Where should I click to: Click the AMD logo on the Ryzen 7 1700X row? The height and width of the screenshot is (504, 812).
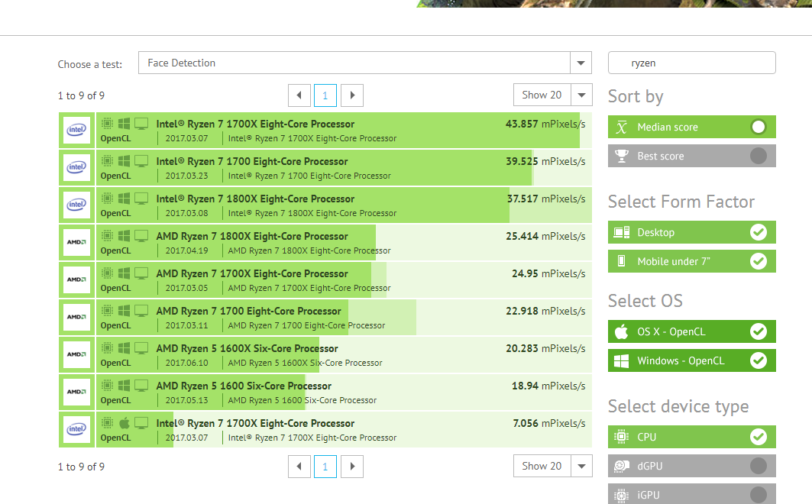click(76, 279)
